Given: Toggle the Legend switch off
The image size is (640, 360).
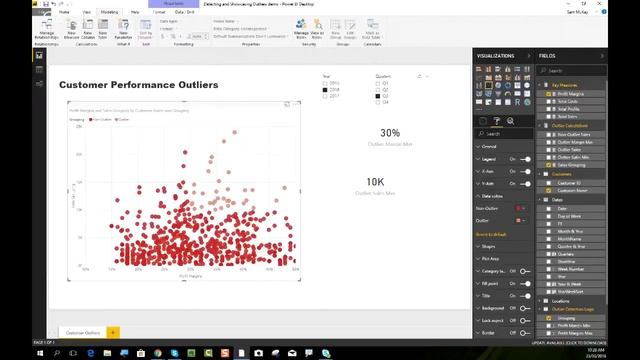Looking at the screenshot, I should (x=525, y=159).
